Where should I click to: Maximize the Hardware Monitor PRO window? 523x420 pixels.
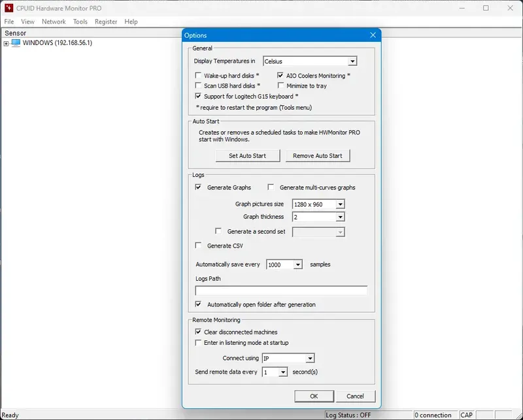[486, 8]
